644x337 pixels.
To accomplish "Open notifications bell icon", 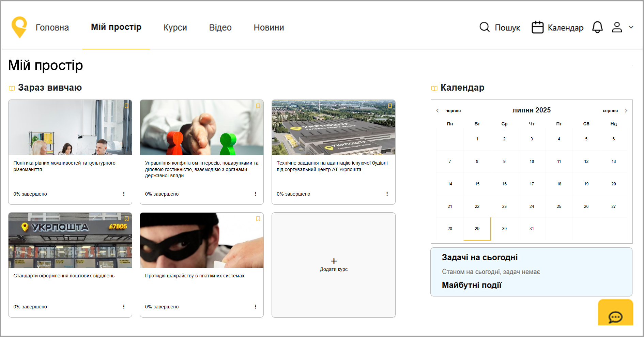I will point(597,27).
